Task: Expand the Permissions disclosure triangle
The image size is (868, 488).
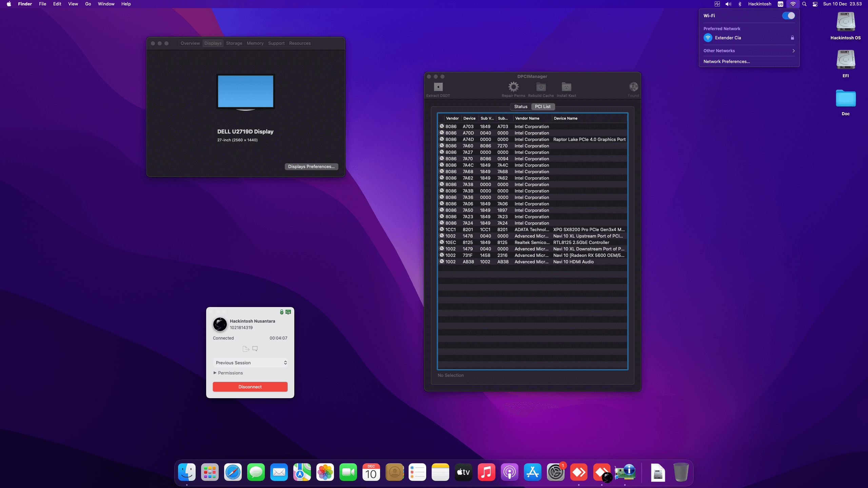Action: pos(215,373)
